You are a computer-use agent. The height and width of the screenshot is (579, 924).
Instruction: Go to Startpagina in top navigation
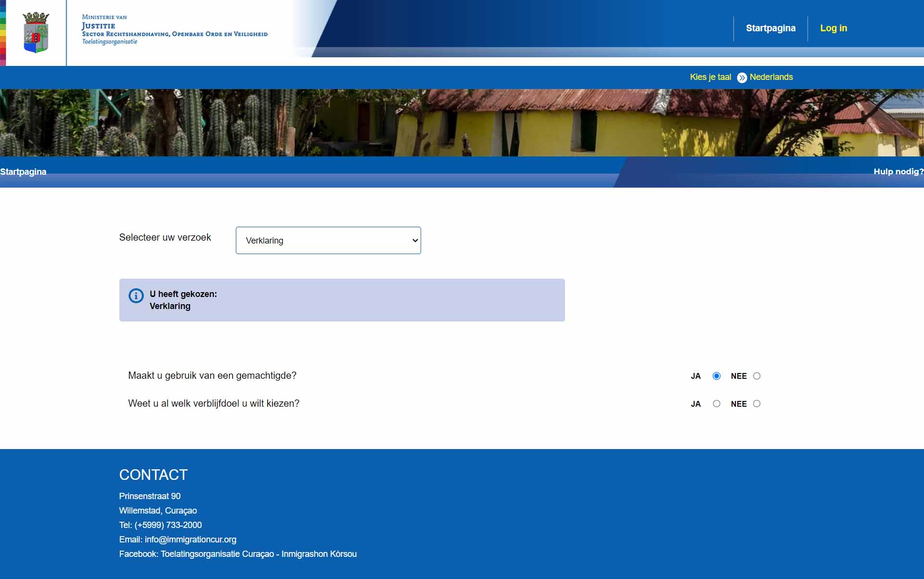(770, 28)
